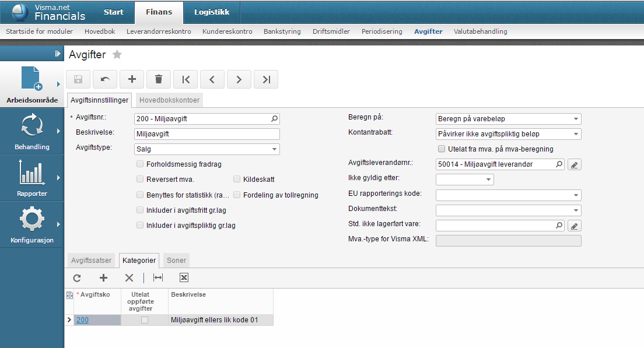Expand Arbeidsområde submenu arrow
644x348 pixels.
pos(58,84)
